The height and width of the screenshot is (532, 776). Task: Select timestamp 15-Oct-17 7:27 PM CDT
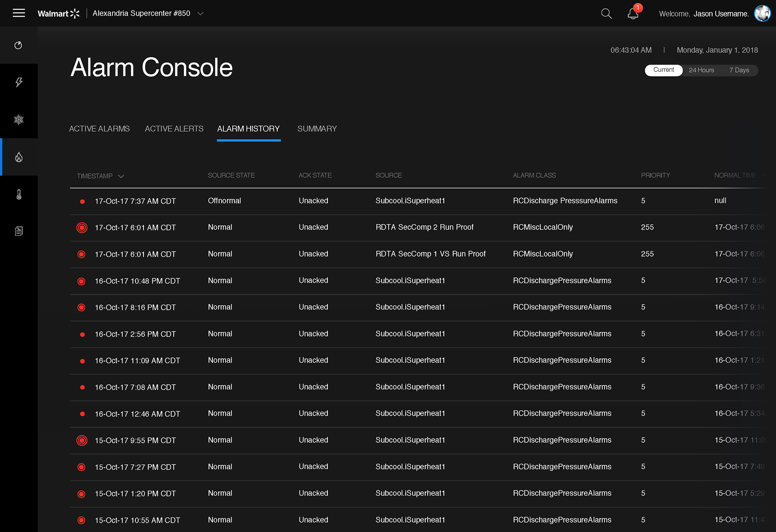click(135, 467)
